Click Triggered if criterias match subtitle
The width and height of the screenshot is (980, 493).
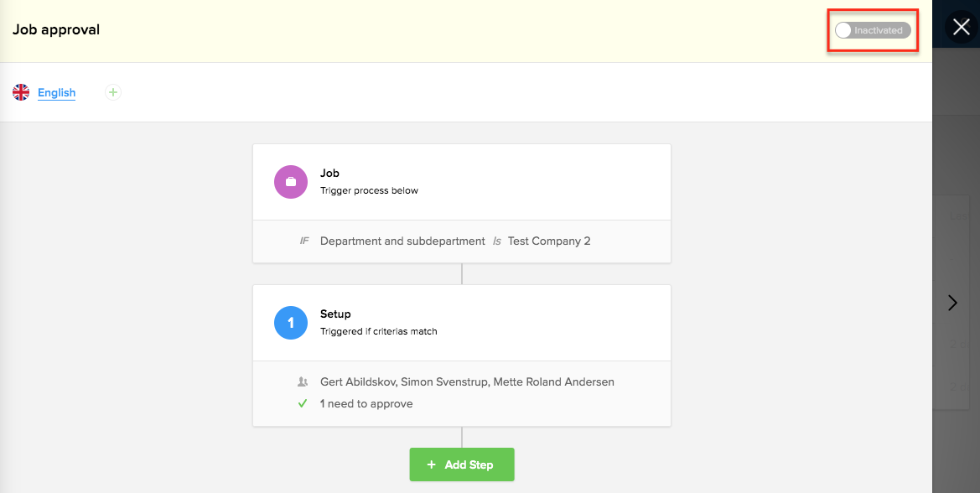click(x=378, y=331)
